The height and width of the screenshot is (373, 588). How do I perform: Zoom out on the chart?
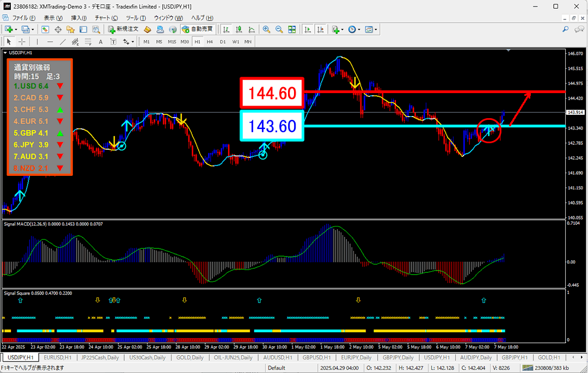click(279, 29)
